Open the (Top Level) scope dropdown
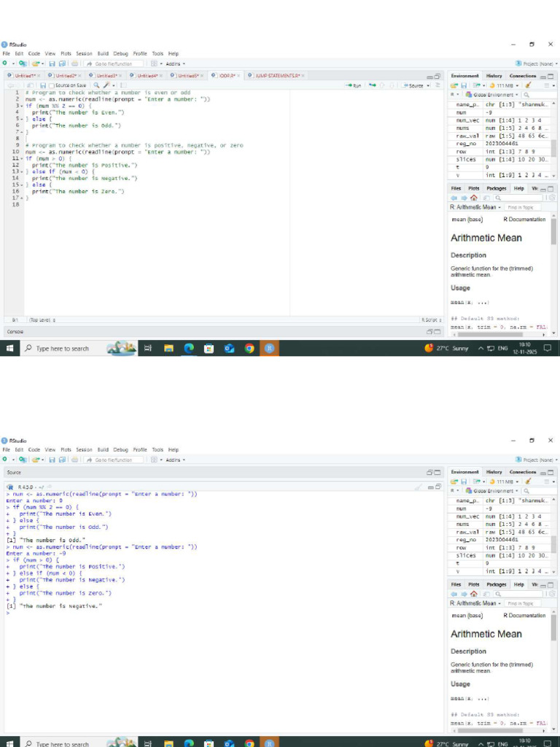The width and height of the screenshot is (560, 747). tap(42, 320)
